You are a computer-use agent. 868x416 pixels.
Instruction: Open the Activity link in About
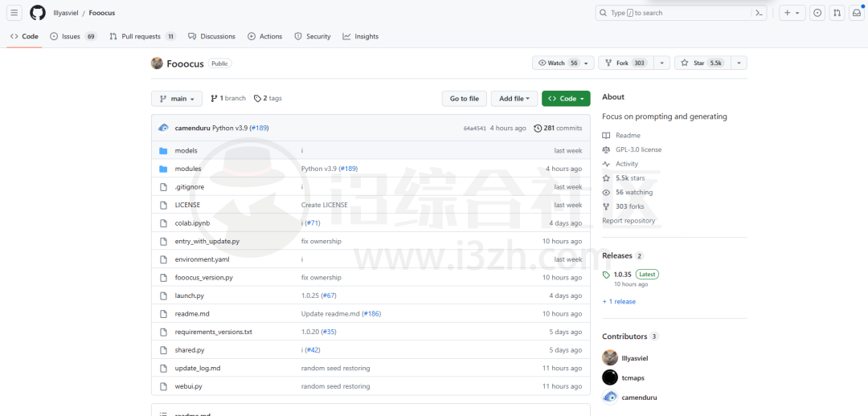[x=620, y=164]
